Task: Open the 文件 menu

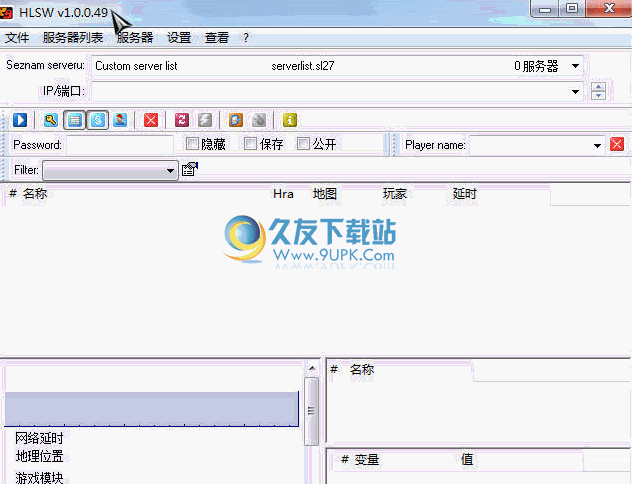Action: click(x=17, y=38)
